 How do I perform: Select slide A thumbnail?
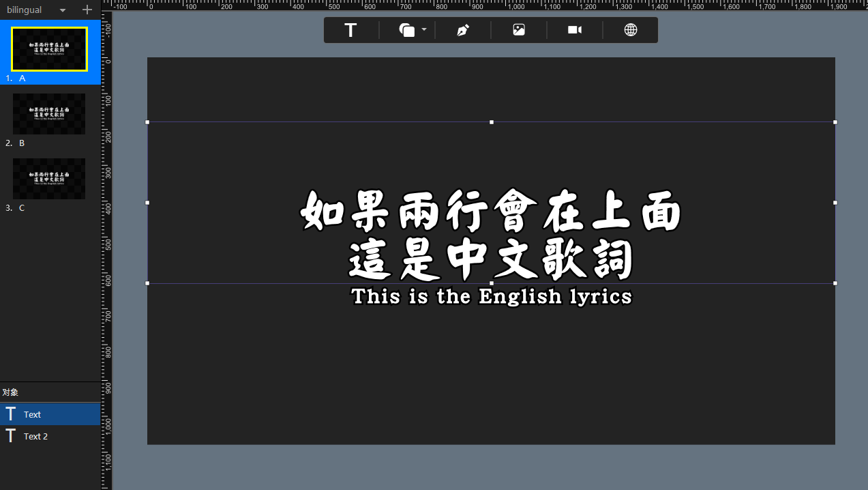pyautogui.click(x=48, y=48)
